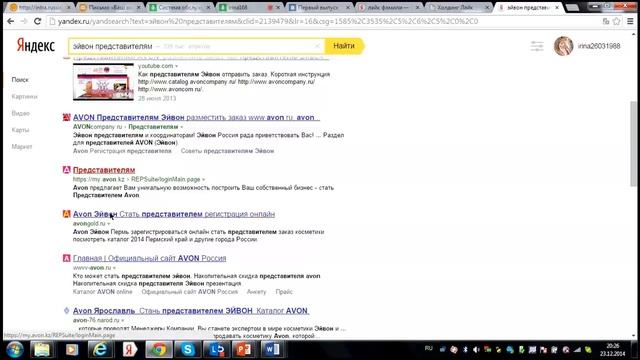This screenshot has height=360, width=640.
Task: Select Поиск in the left sidebar
Action: coord(20,80)
